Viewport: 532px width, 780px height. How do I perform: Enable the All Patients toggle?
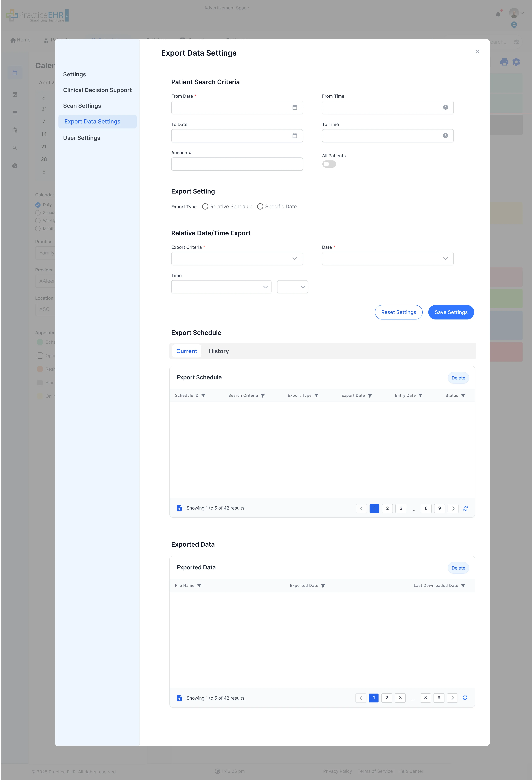(329, 164)
